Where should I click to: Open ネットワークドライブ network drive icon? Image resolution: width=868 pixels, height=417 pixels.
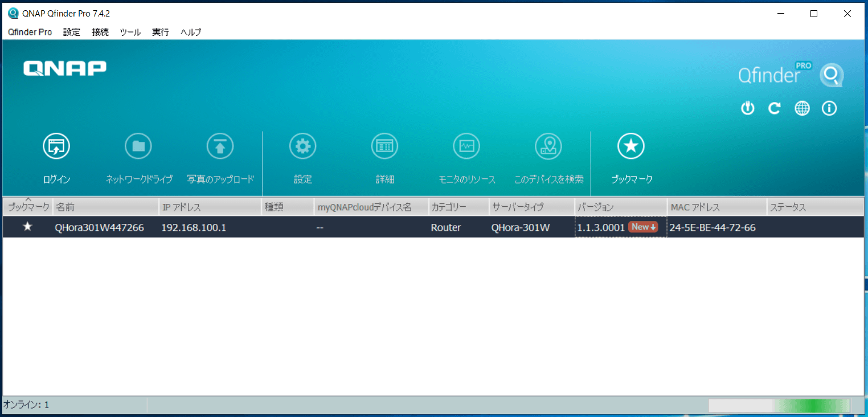138,147
